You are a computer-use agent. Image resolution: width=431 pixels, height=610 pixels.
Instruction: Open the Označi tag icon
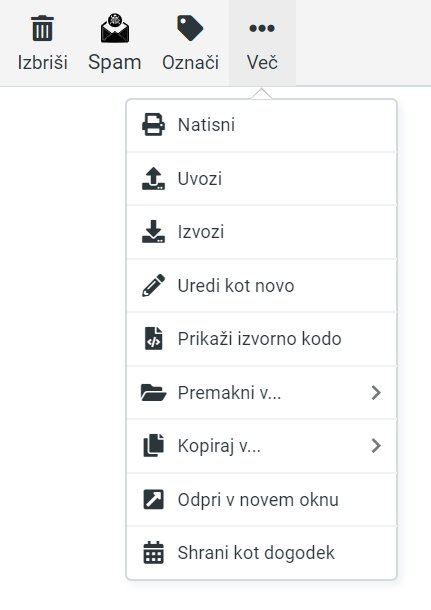tap(190, 28)
